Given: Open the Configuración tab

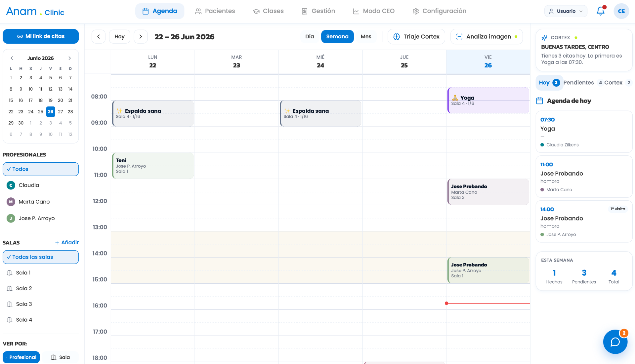Looking at the screenshot, I should (x=439, y=11).
